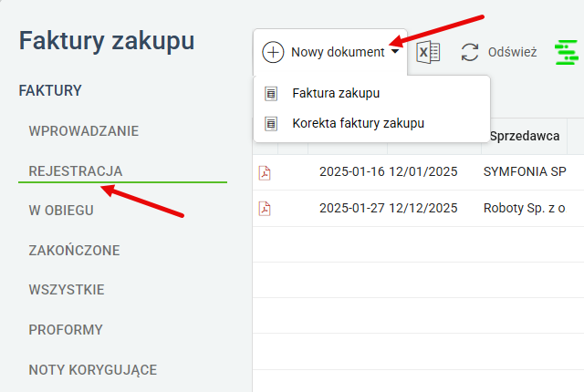
Task: Show WSZYSTKIE invoices
Action: (67, 290)
